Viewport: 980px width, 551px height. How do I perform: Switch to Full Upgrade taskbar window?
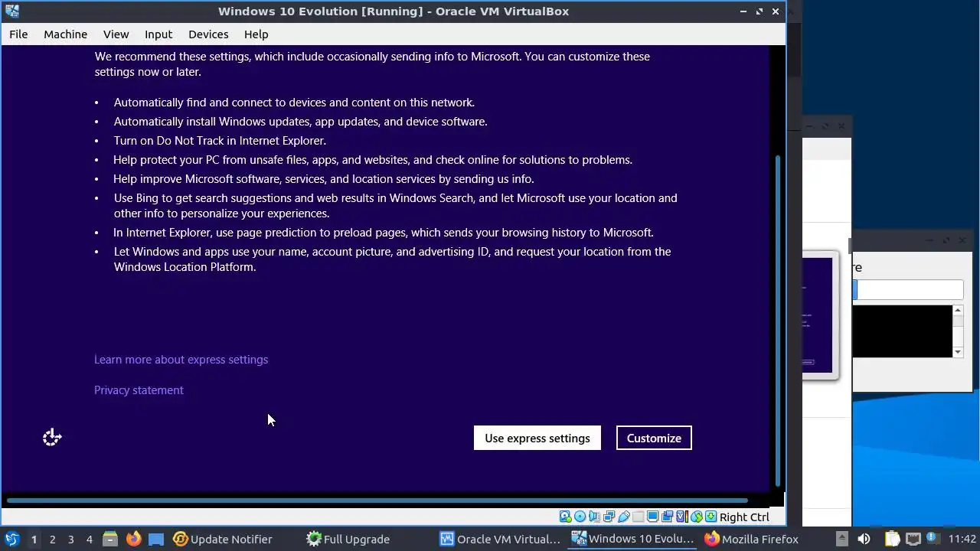tap(348, 539)
